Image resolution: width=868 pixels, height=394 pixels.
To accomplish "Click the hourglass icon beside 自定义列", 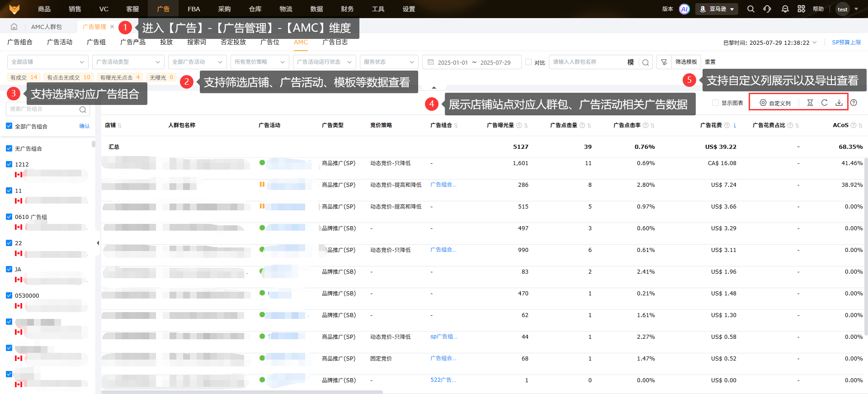I will 810,103.
